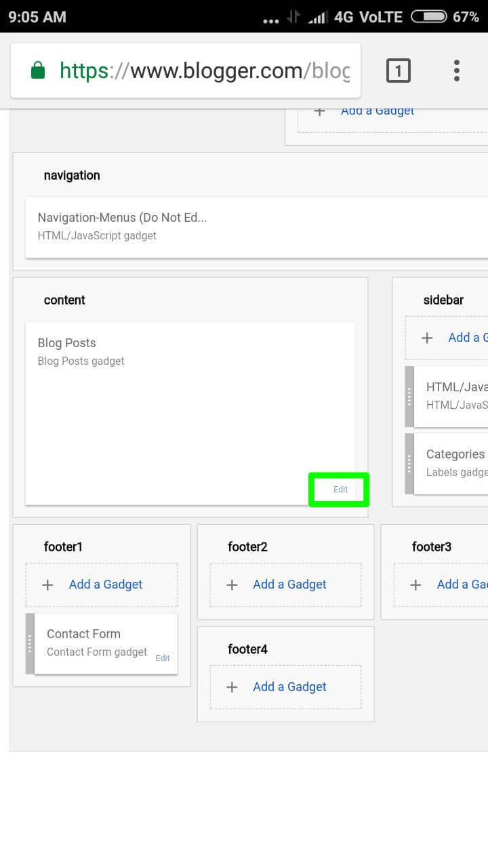Click Edit on the Blog Posts gadget

tap(339, 488)
